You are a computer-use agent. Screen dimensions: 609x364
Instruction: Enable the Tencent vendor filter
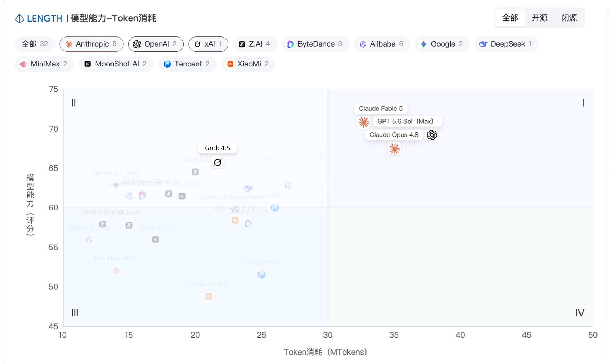click(x=187, y=64)
